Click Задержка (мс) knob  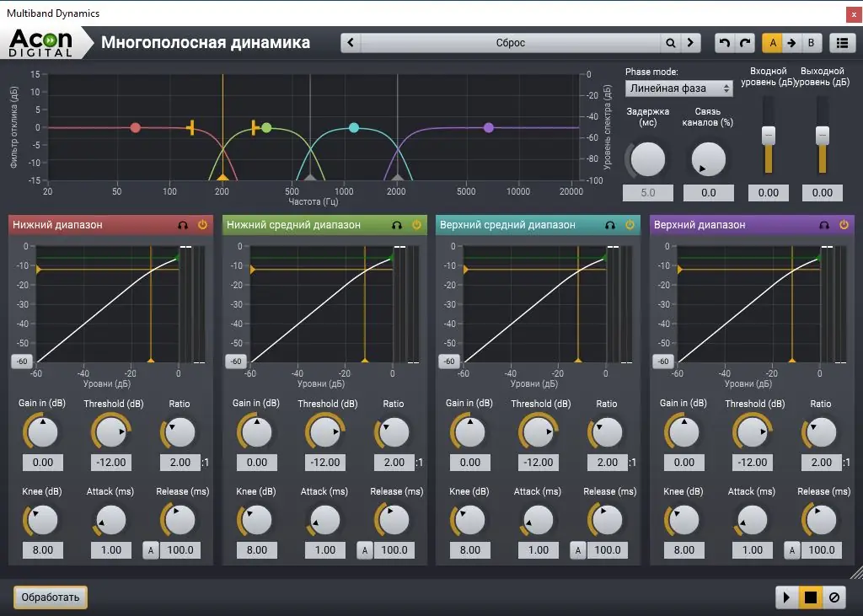click(x=648, y=159)
